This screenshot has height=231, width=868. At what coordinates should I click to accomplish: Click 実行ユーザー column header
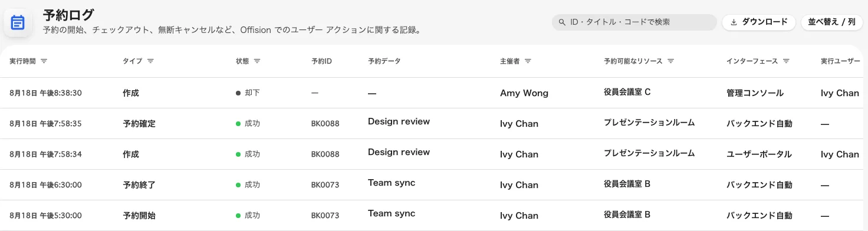(841, 61)
